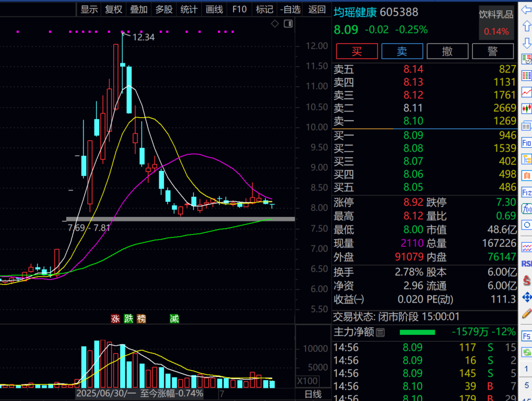Click the 买一 price 8.09
532x401 pixels.
click(x=414, y=135)
